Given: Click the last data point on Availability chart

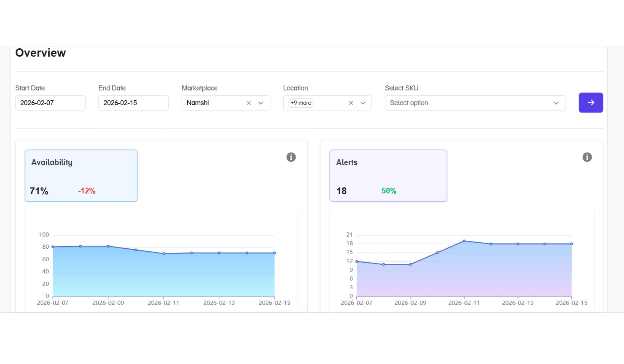Looking at the screenshot, I should coord(274,253).
